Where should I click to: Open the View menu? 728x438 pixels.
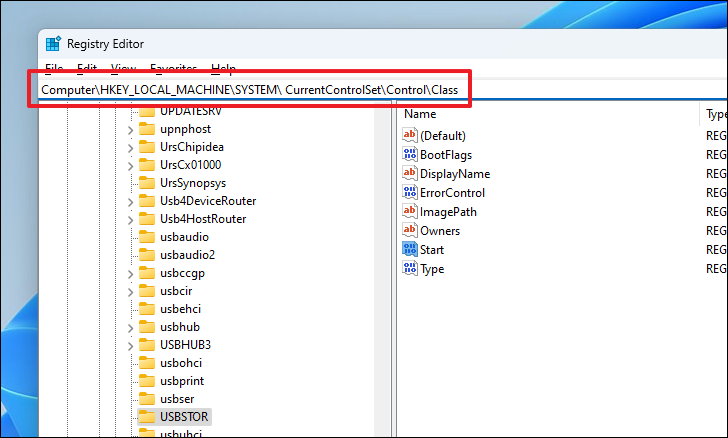124,68
